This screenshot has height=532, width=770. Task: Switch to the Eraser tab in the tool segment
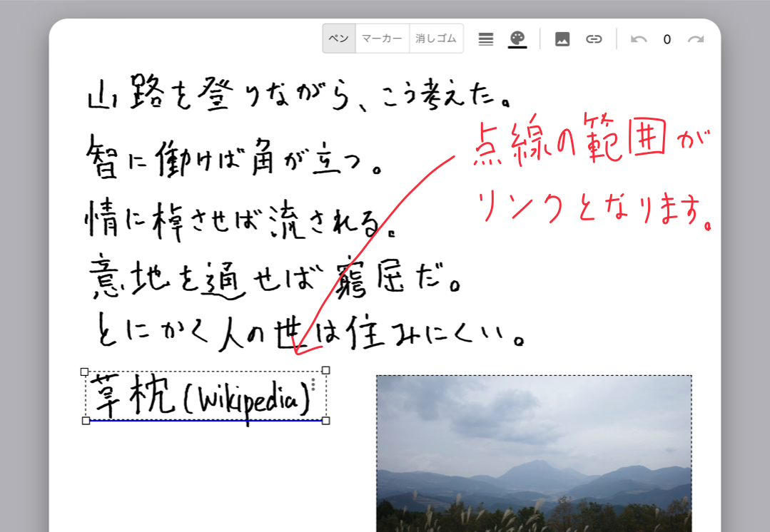click(x=436, y=39)
